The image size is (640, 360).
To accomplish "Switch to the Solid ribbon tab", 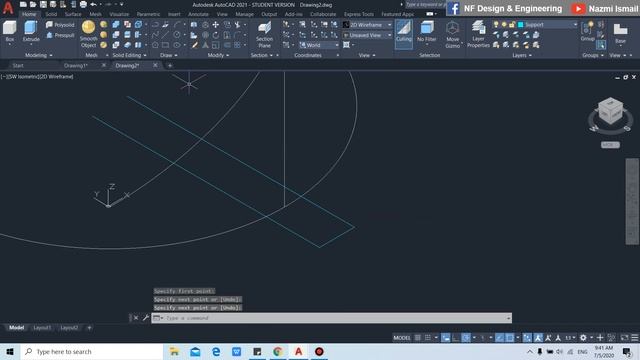I will point(51,14).
